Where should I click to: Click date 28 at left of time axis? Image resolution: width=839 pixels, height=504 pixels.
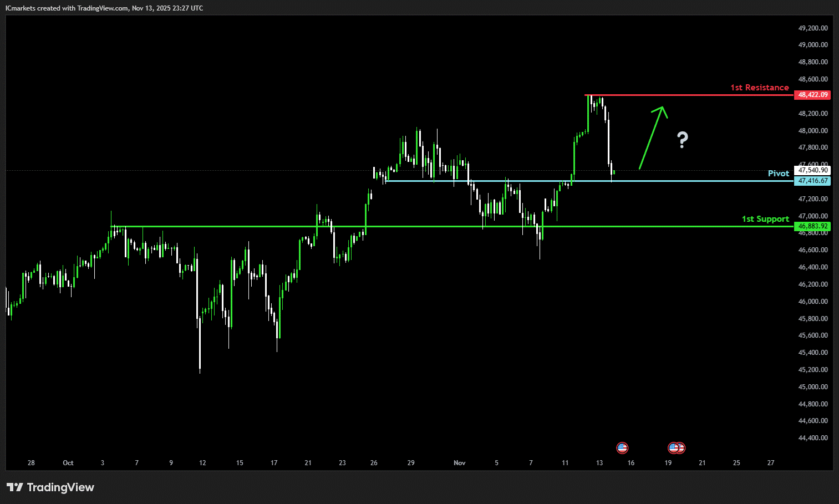click(x=31, y=463)
